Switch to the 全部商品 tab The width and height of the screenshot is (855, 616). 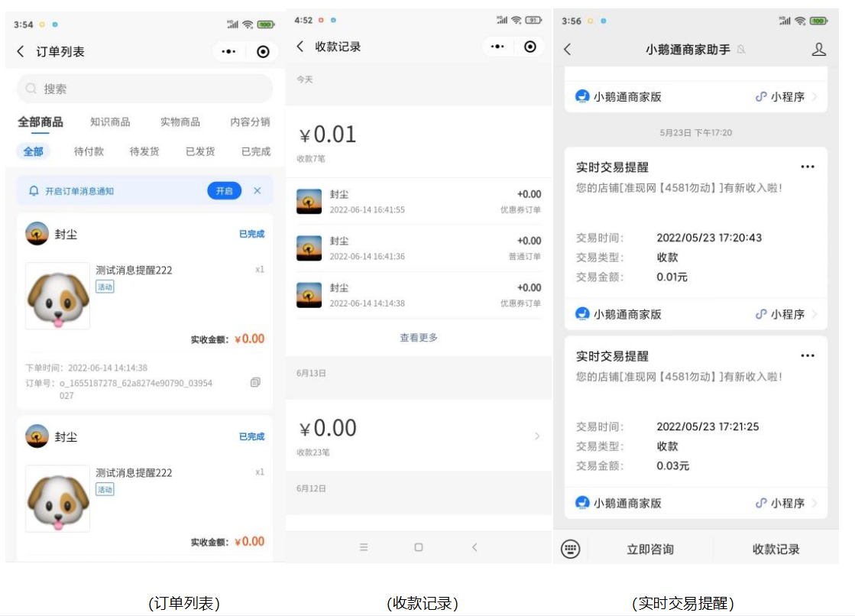40,122
